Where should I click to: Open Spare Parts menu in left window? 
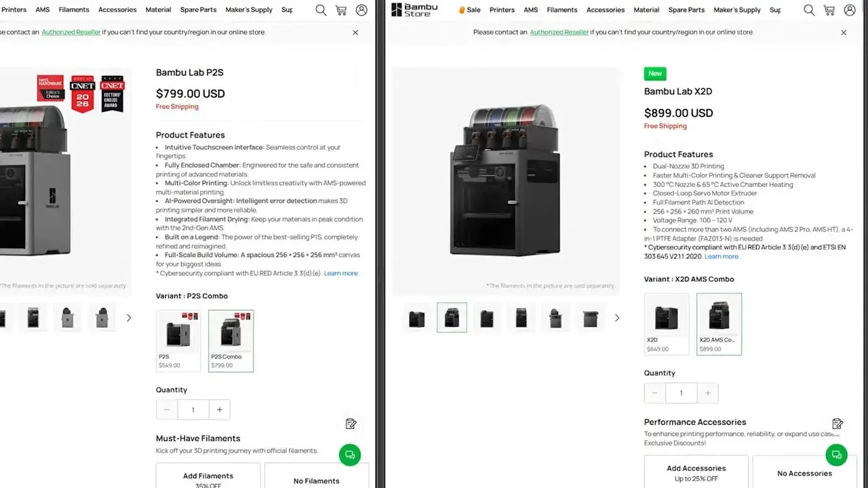coord(199,10)
